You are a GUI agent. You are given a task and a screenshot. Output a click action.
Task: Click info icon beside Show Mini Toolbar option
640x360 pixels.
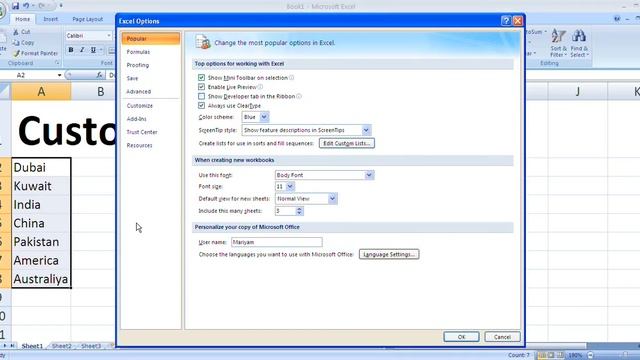click(x=291, y=78)
